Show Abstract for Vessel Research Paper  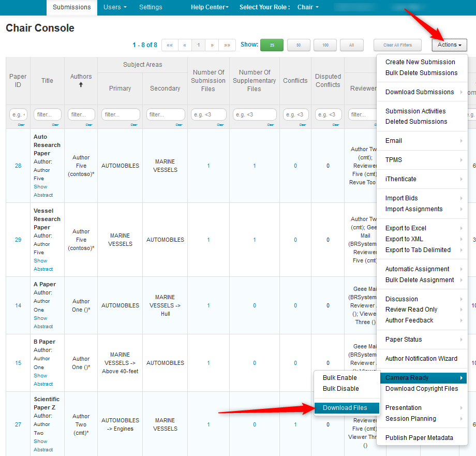coord(43,264)
